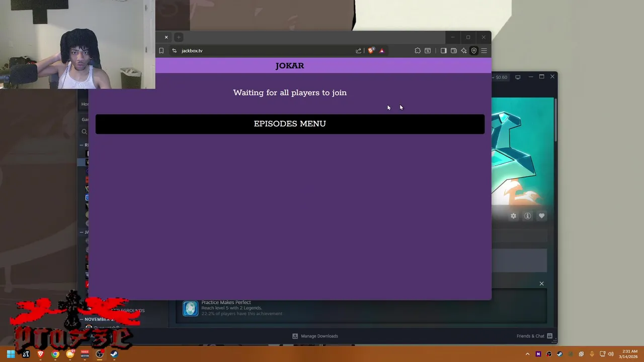Open the clock showing 2:31 AM
The image size is (644, 362).
pos(629,354)
